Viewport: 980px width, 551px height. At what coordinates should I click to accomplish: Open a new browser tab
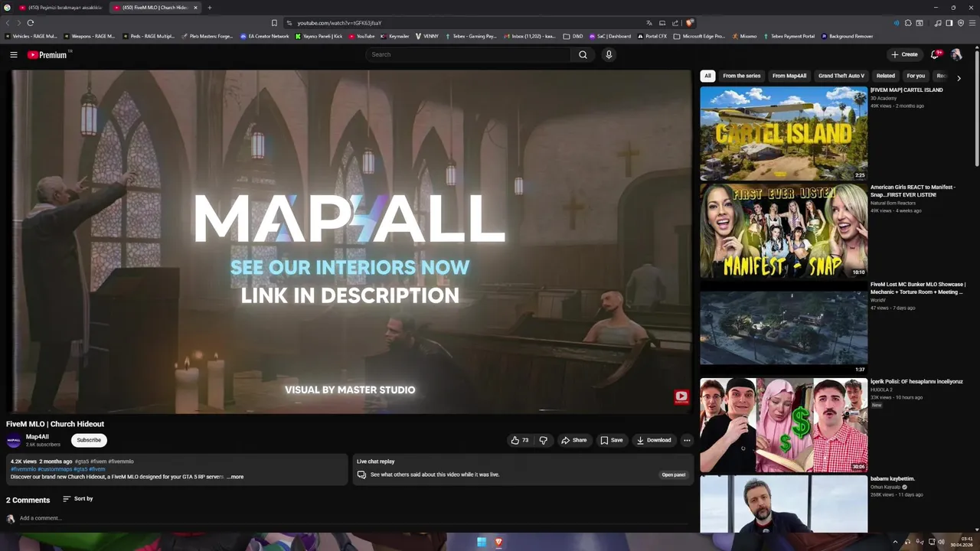pos(209,8)
